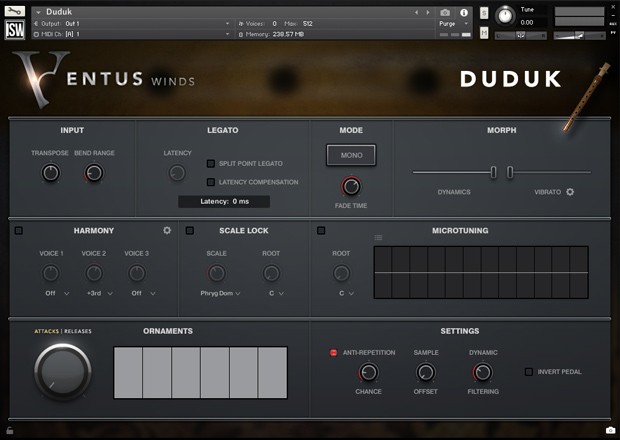The width and height of the screenshot is (620, 440).
Task: Click the header pan slider
Action: click(x=521, y=36)
